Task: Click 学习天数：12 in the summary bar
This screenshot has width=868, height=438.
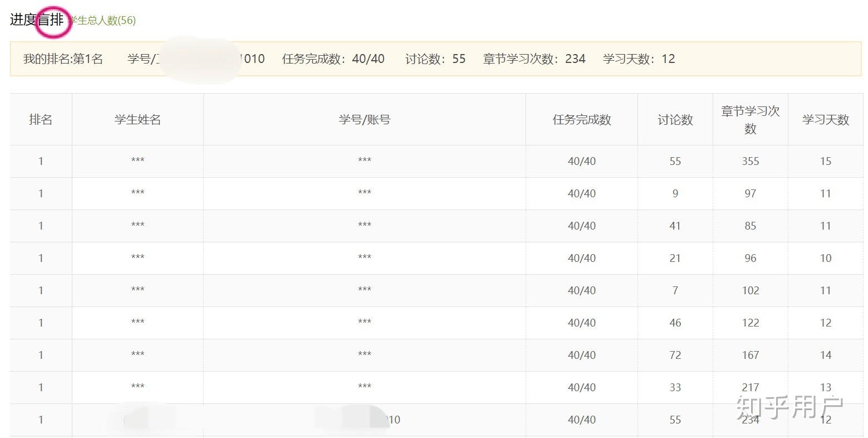Action: 639,59
